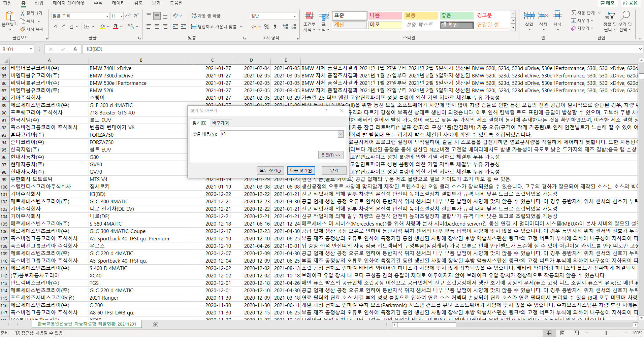Switch to Page Break Preview in status bar
The width and height of the screenshot is (644, 337).
pyautogui.click(x=576, y=333)
